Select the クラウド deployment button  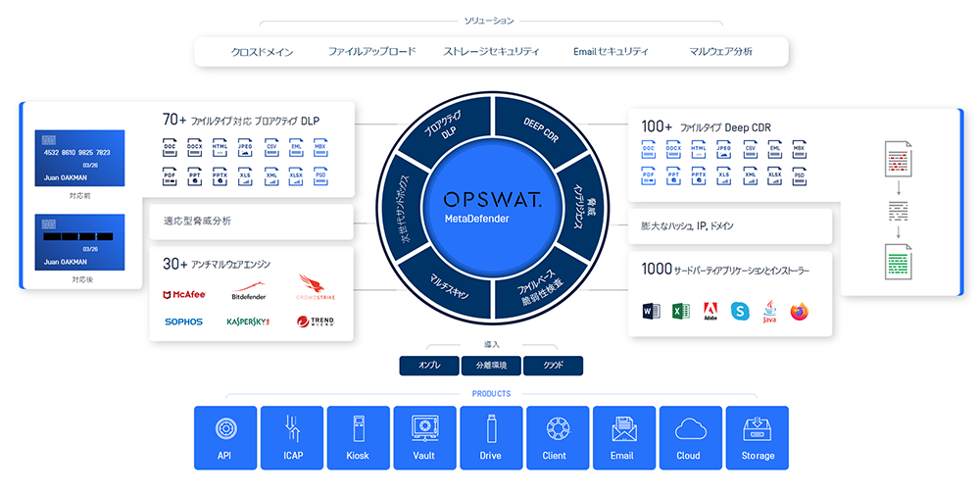553,366
